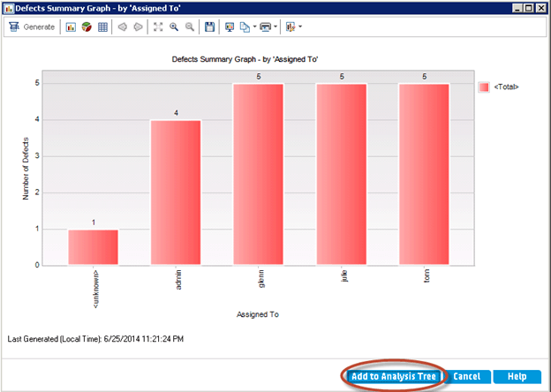
Task: Switch to pie chart view
Action: 87,27
